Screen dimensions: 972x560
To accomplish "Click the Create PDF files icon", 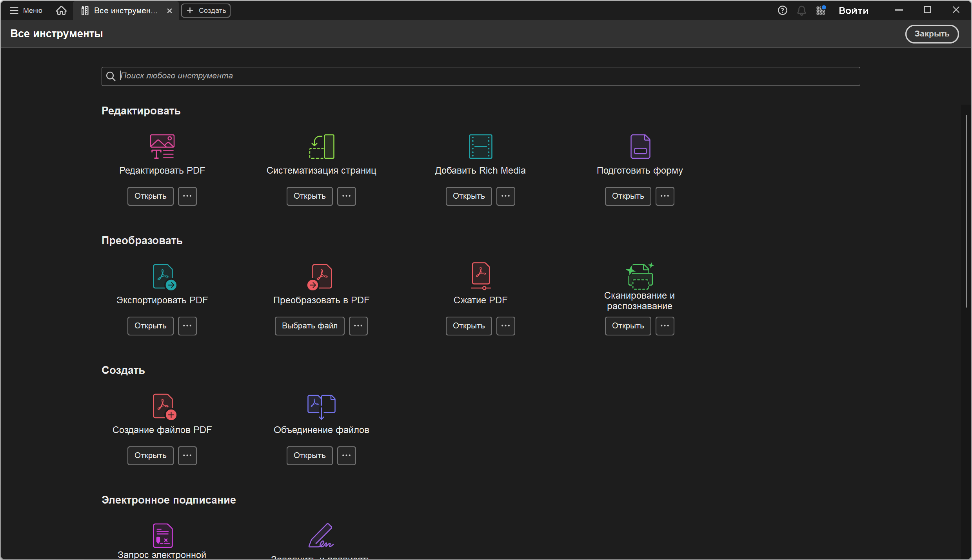I will [164, 406].
